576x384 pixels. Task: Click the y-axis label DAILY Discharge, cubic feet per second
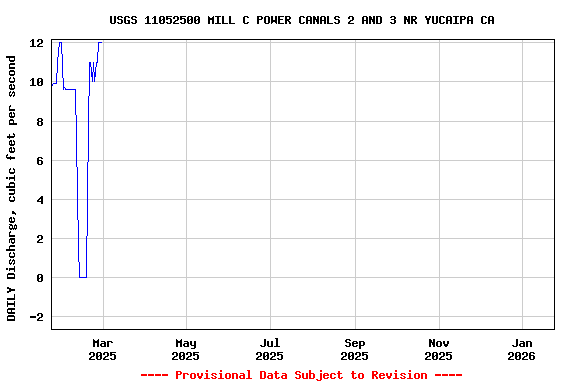[11, 188]
